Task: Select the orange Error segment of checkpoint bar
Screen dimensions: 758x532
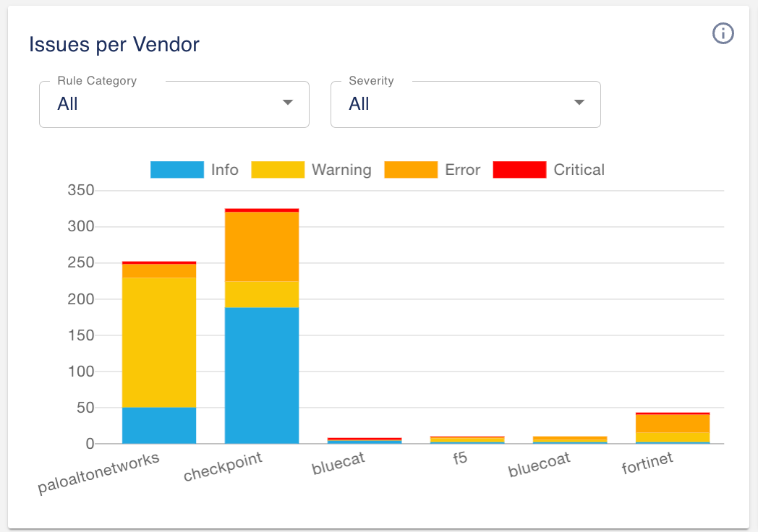Action: point(262,246)
